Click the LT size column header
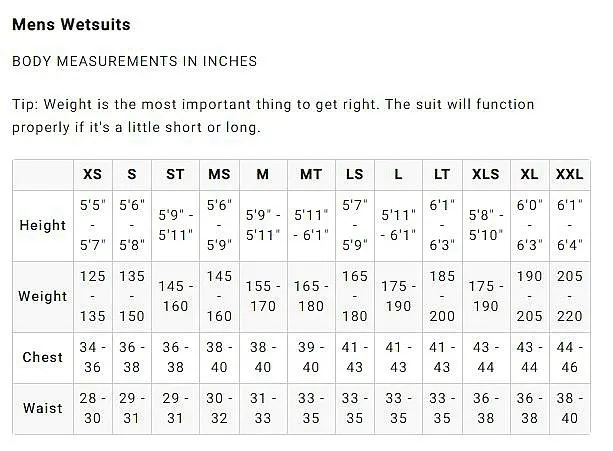 (x=442, y=174)
